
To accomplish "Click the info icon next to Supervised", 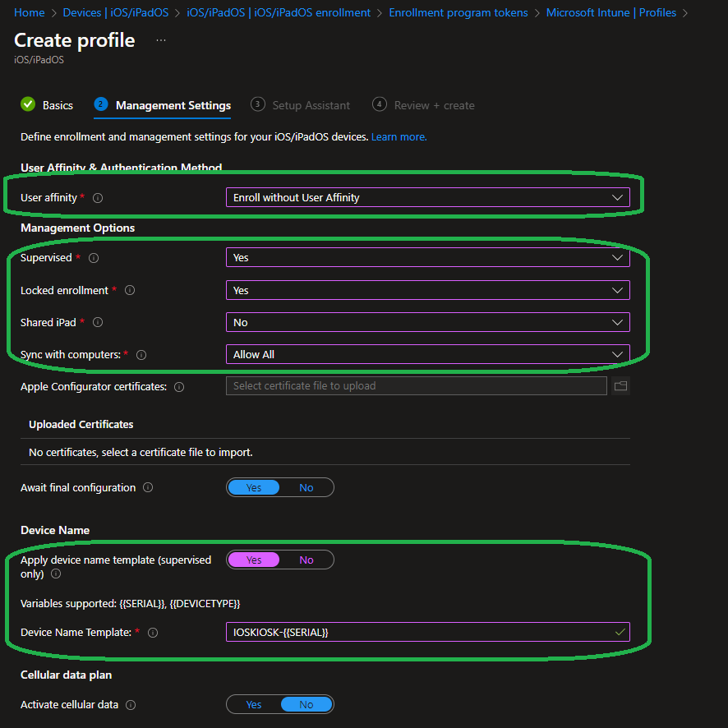I will pos(93,258).
